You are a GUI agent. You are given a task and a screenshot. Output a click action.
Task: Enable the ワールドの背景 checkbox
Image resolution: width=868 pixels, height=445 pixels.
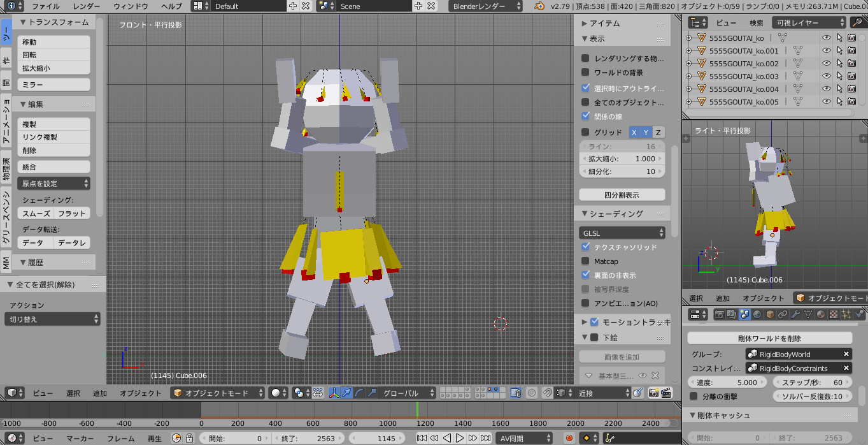[585, 73]
